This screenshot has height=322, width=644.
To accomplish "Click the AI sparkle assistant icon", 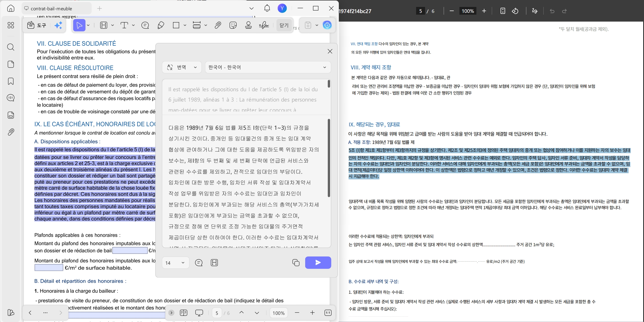I will click(x=58, y=25).
